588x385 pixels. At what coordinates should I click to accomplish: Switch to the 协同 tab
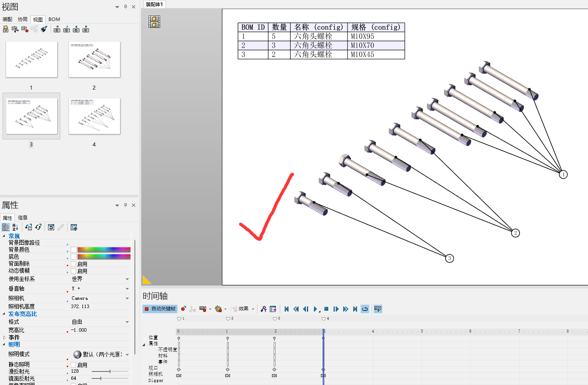pyautogui.click(x=23, y=19)
